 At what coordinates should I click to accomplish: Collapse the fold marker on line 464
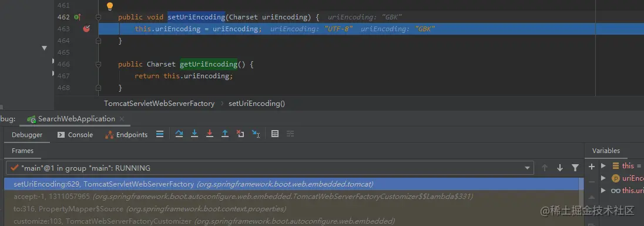coord(98,41)
